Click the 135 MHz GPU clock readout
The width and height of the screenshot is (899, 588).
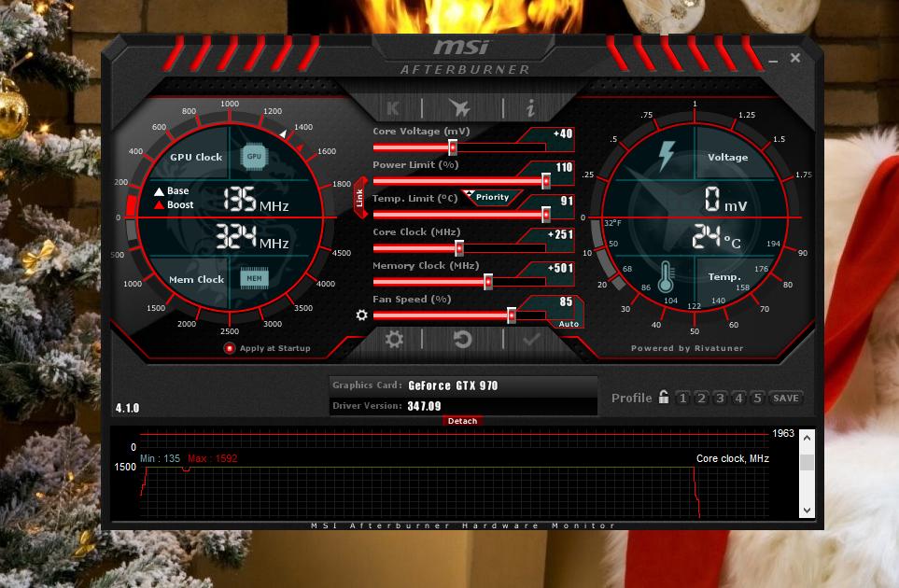click(256, 200)
